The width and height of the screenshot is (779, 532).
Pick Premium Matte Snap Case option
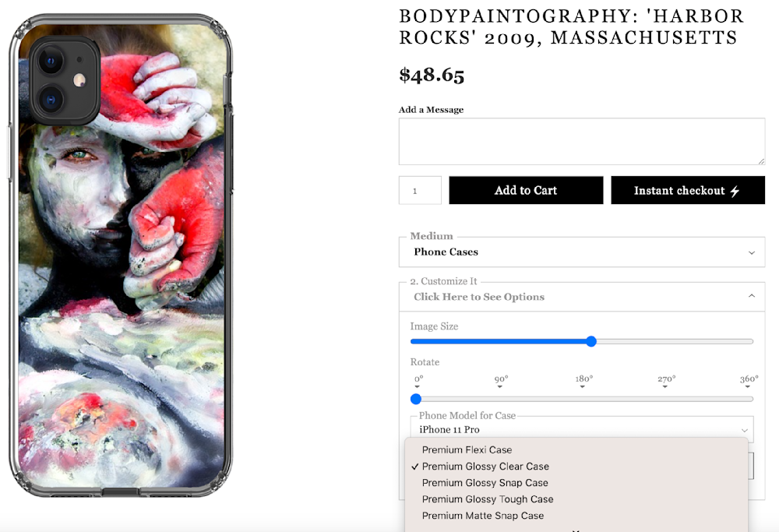click(x=483, y=516)
